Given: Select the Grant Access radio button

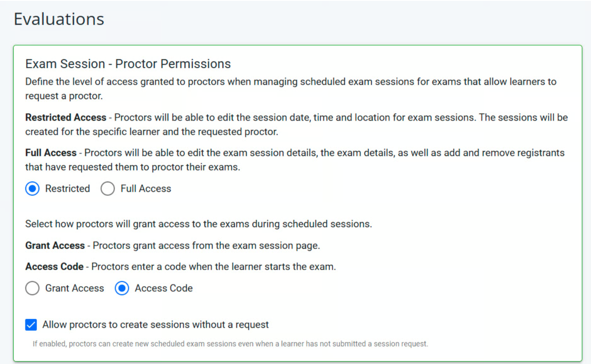Looking at the screenshot, I should tap(32, 288).
